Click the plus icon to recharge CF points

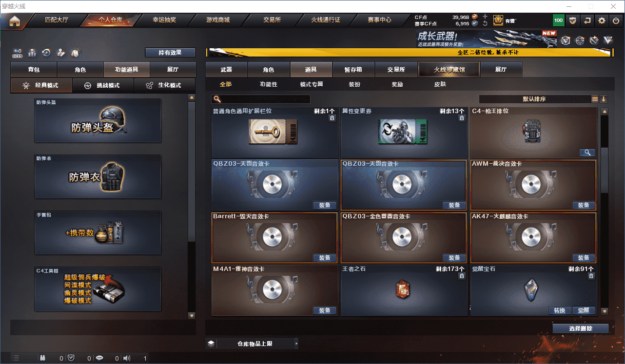point(485,17)
